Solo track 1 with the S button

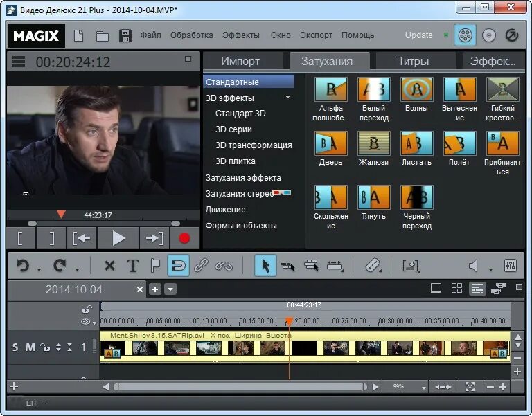point(15,347)
